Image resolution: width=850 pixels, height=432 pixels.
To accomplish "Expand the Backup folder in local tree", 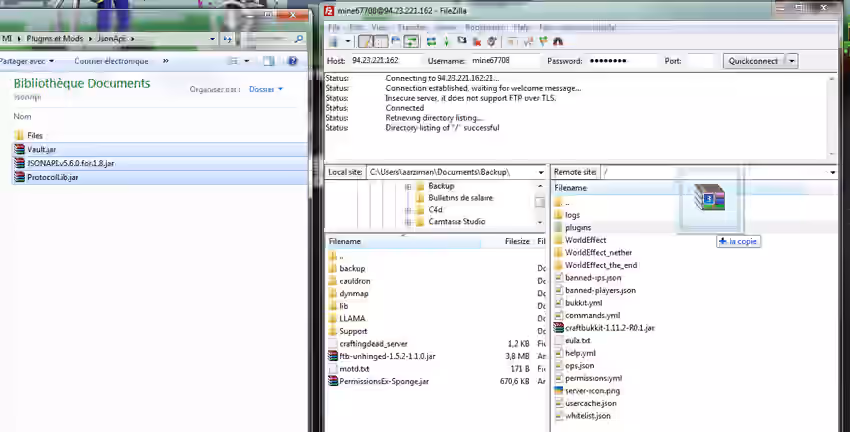I will pos(408,186).
